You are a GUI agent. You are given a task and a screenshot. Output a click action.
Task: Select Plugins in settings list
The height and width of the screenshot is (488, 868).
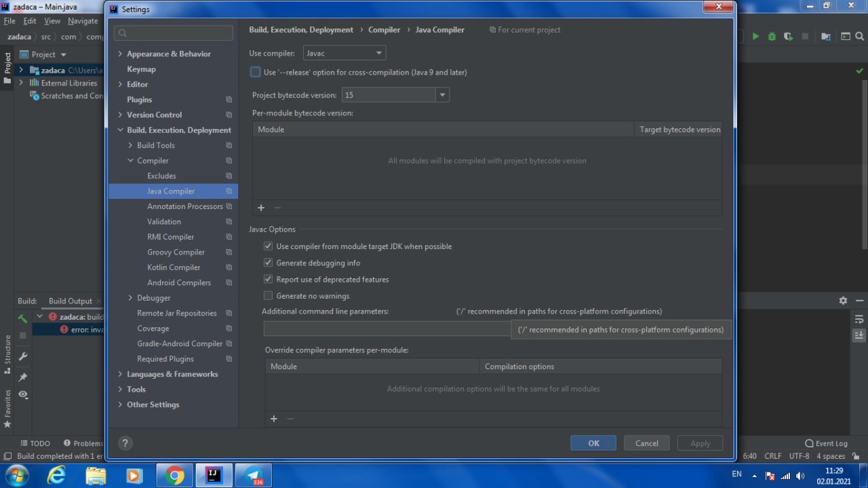139,100
